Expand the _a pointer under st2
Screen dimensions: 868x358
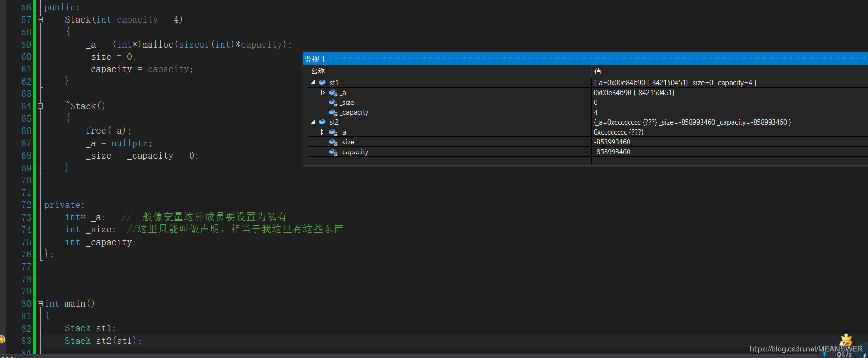(323, 132)
